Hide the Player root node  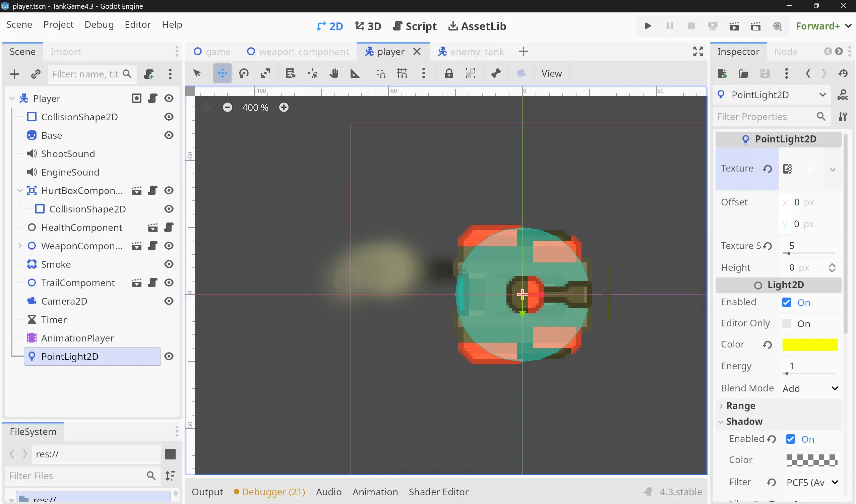pos(169,99)
